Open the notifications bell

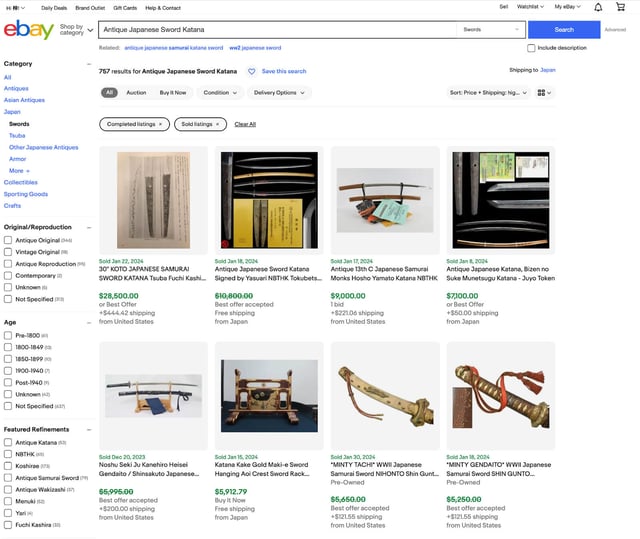click(597, 7)
